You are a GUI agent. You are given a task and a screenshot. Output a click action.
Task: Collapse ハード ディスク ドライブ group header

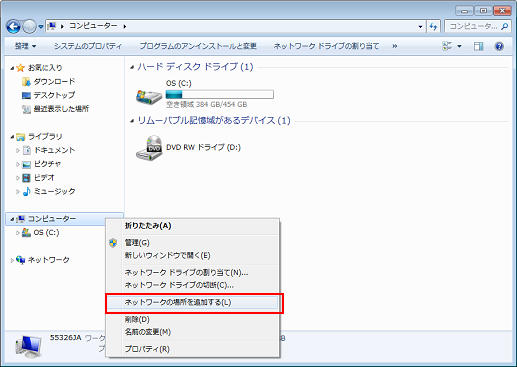coord(132,67)
